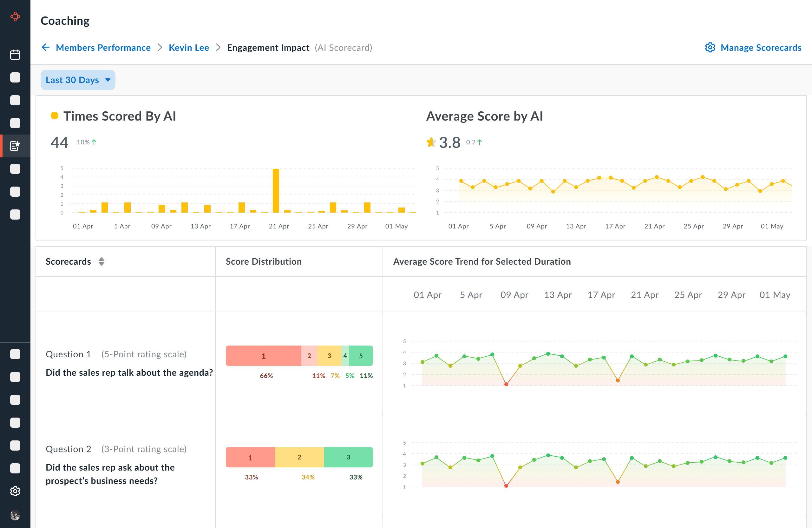Click the Last 30 Days dropdown arrow
Viewport: 812px width, 528px height.
(108, 80)
